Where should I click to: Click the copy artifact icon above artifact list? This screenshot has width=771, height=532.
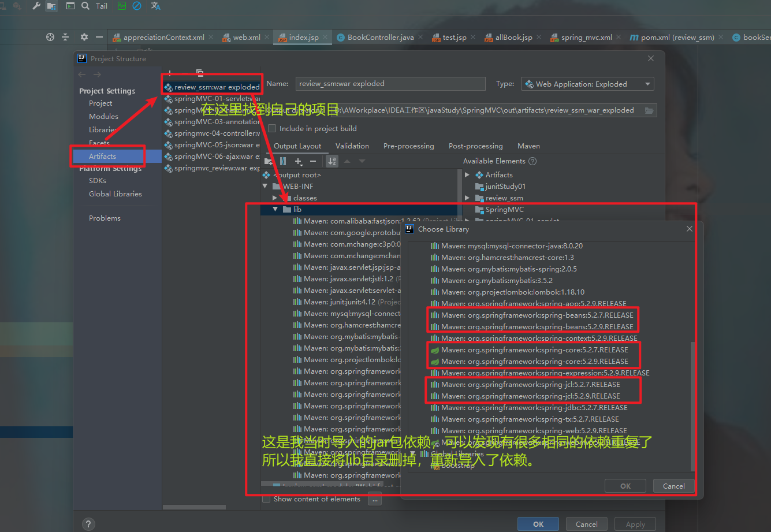(x=200, y=73)
